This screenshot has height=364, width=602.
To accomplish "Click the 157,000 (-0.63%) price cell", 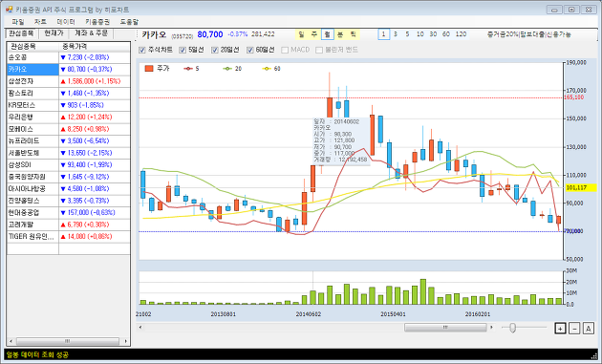I will pos(95,213).
